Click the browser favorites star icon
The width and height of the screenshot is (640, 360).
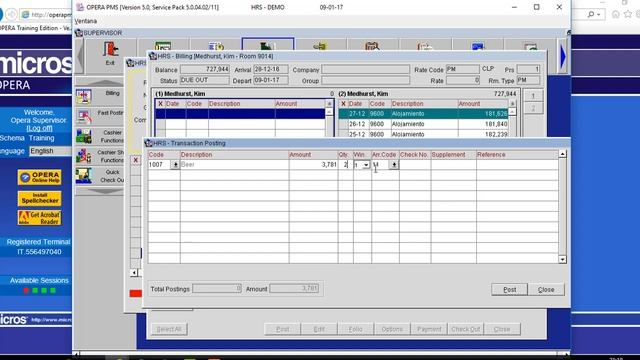(x=628, y=14)
